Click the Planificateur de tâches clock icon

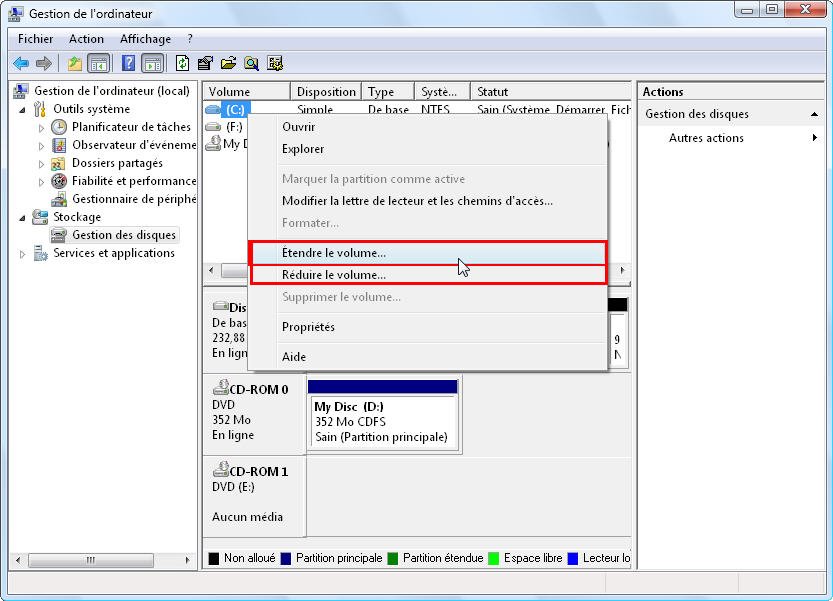pos(58,127)
